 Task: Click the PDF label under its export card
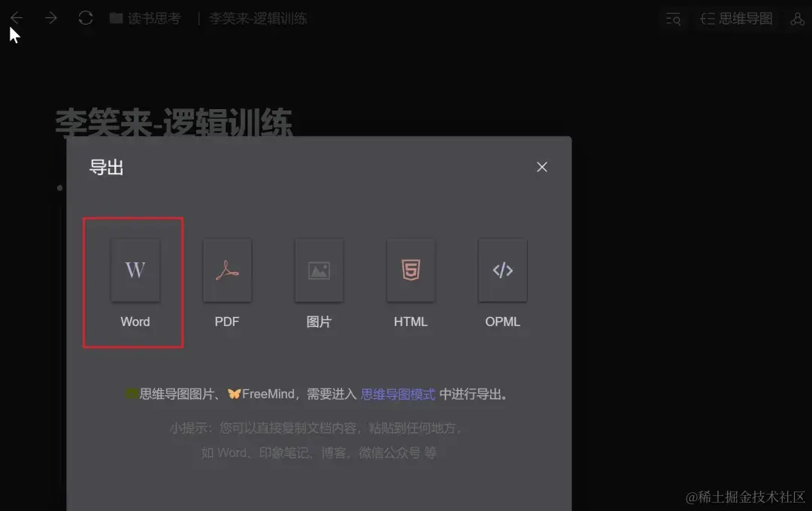click(x=227, y=322)
